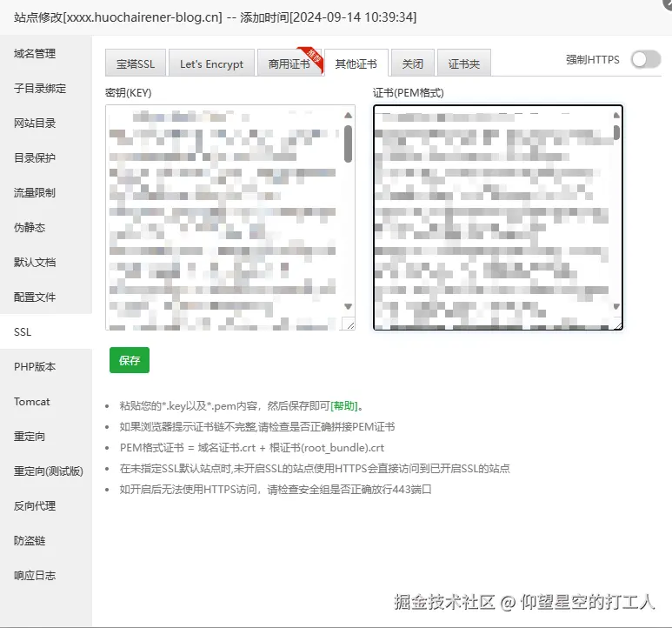This screenshot has width=672, height=628.
Task: Close the site modification dialog
Action: (x=667, y=3)
